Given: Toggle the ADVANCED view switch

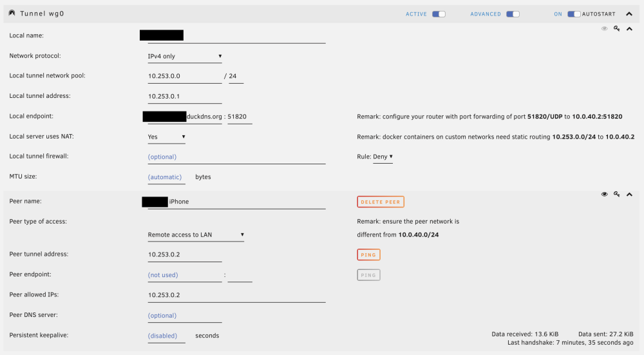Looking at the screenshot, I should 513,14.
